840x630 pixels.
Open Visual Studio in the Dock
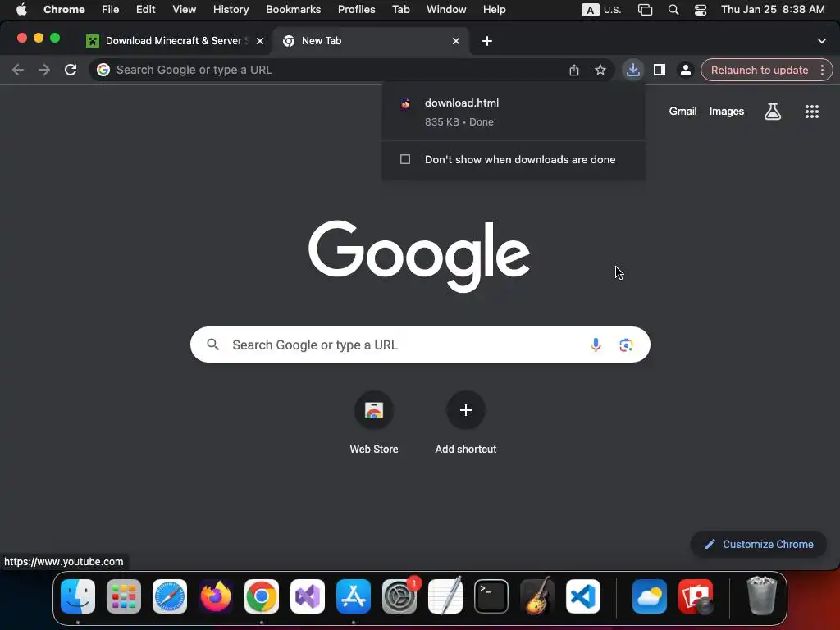tap(308, 596)
